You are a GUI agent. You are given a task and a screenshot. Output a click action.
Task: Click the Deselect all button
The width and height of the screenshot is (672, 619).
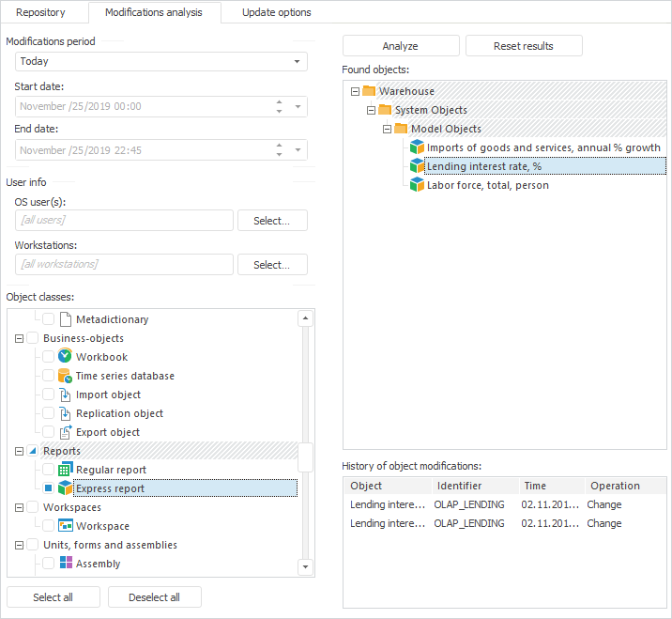click(x=154, y=597)
